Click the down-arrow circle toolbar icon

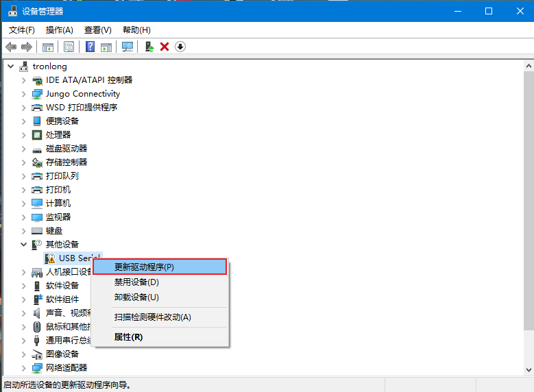(180, 47)
